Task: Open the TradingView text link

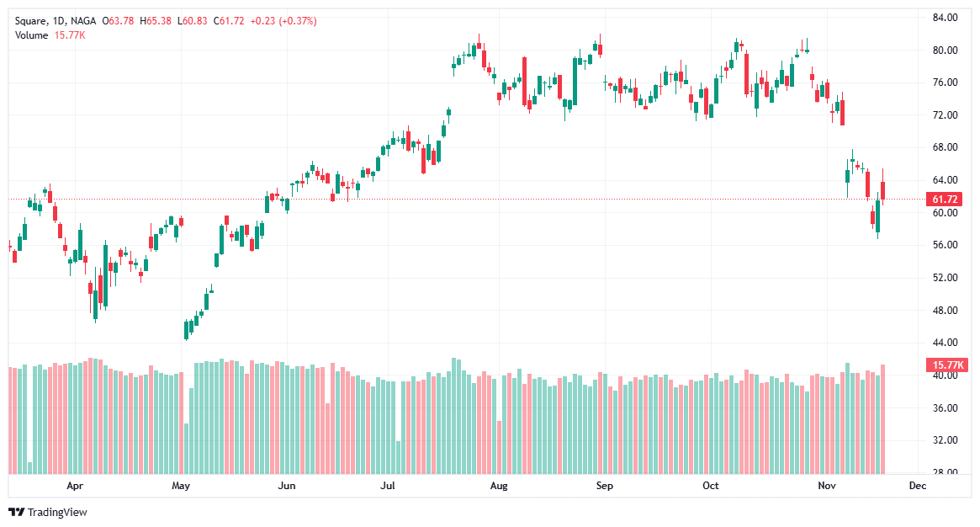Action: (57, 512)
